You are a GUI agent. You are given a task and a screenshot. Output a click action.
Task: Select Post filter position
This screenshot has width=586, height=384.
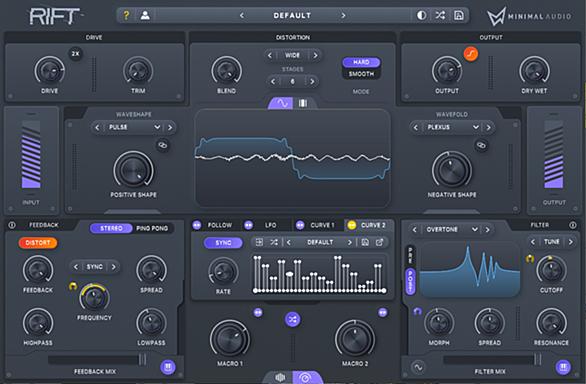[x=410, y=282]
